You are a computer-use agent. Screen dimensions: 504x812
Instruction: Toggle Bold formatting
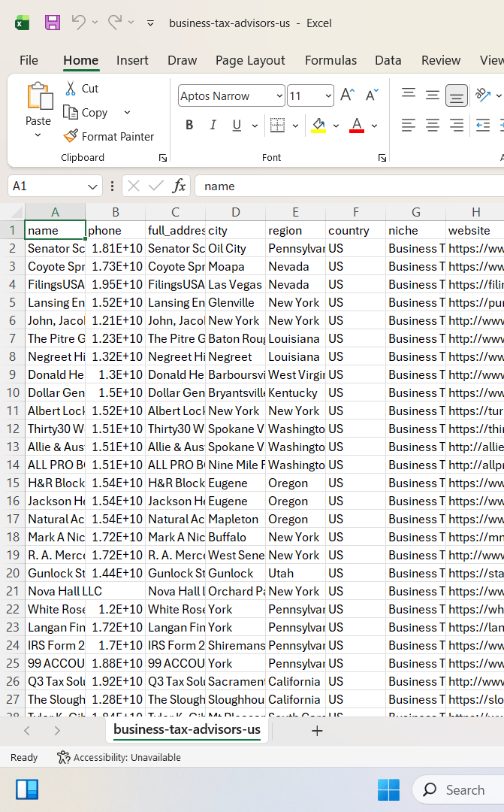coord(189,126)
